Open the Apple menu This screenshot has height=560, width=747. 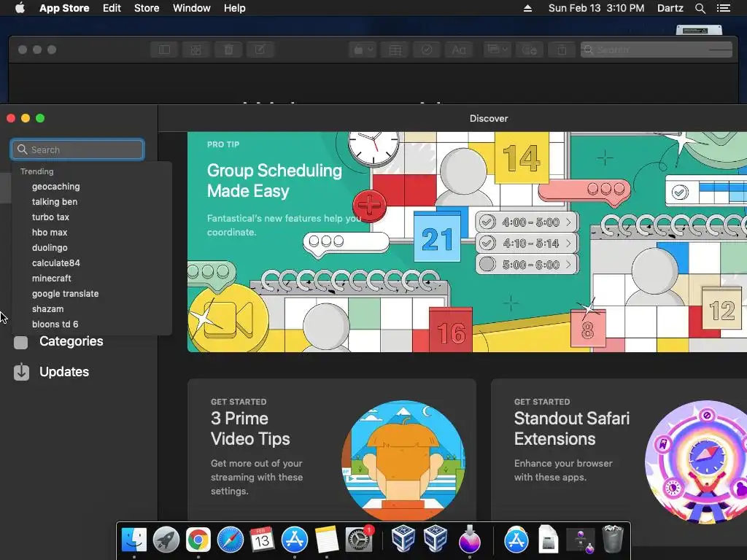[20, 8]
